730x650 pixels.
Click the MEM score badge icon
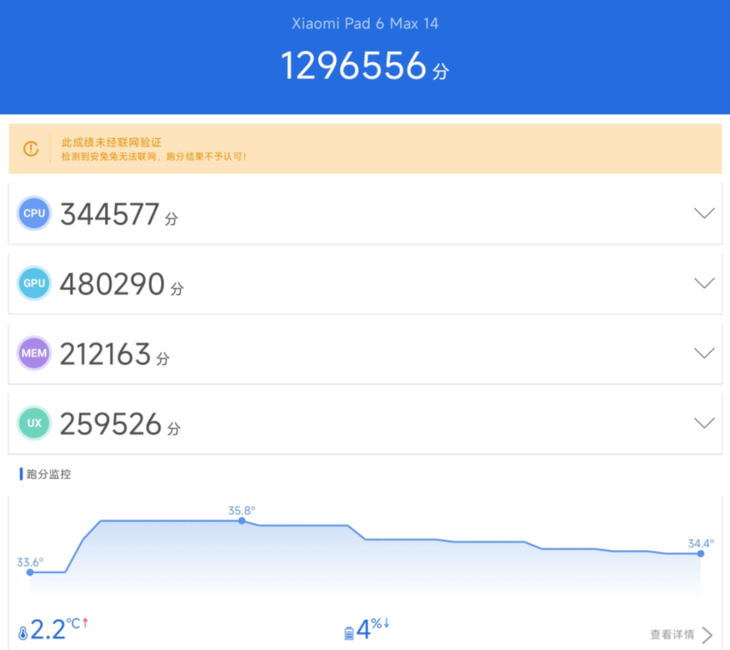(x=34, y=353)
